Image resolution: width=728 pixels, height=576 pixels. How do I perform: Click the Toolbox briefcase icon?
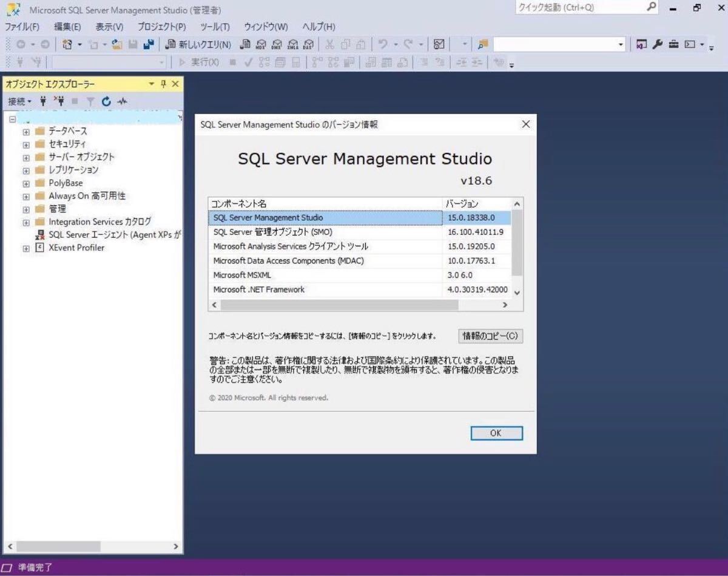tap(673, 44)
